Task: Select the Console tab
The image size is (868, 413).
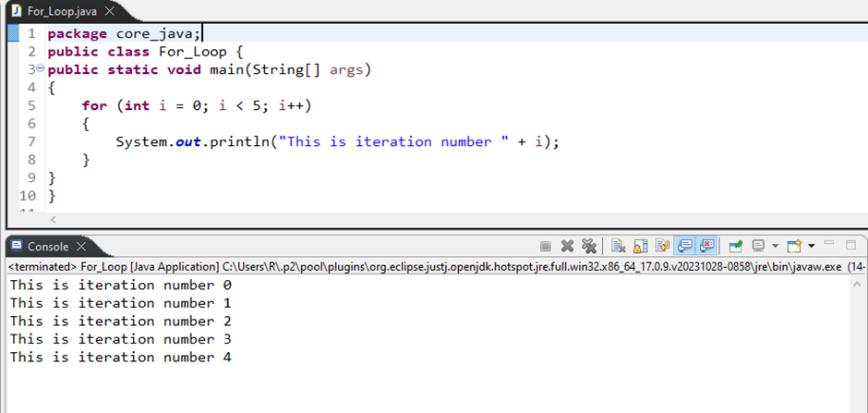Action: (x=49, y=247)
